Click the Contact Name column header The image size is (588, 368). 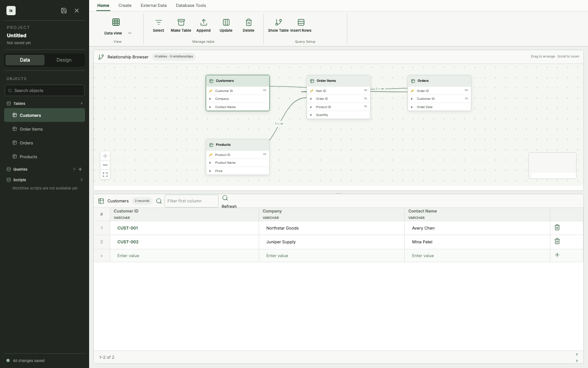(x=477, y=214)
